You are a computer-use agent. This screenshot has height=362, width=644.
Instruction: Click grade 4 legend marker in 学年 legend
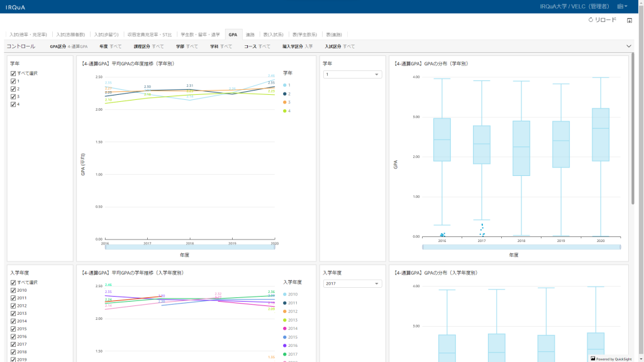(285, 111)
